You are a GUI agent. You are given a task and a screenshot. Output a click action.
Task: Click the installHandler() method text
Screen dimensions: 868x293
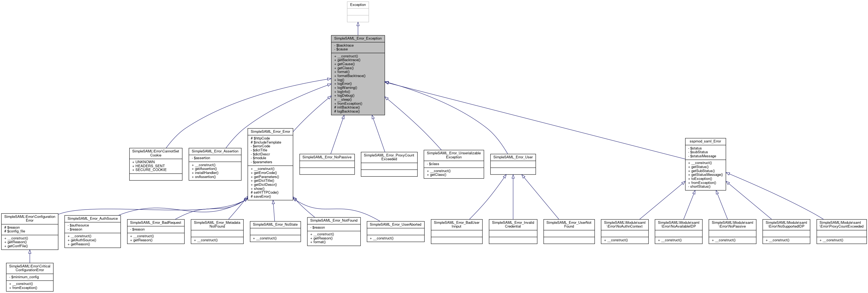pos(205,173)
